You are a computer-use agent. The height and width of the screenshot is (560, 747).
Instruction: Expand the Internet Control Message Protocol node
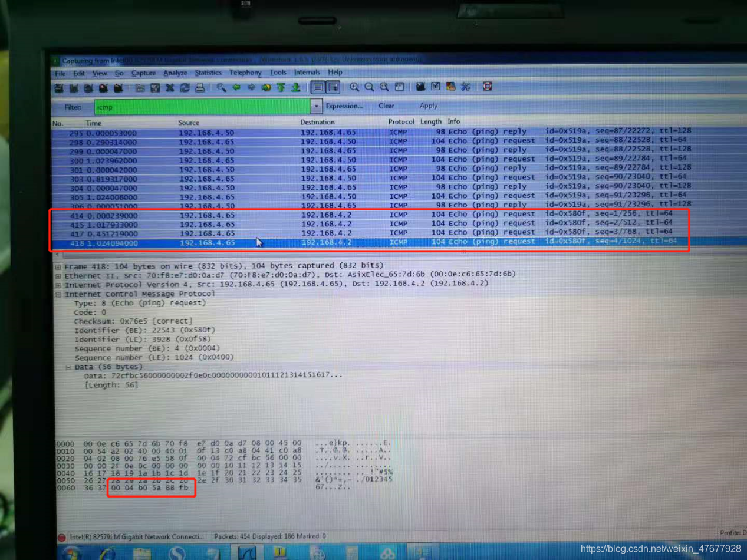tap(57, 294)
